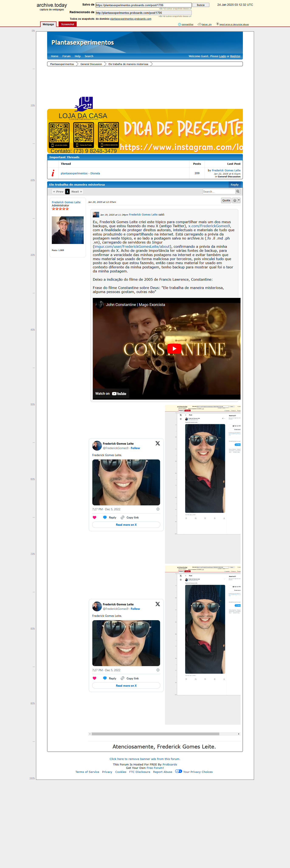Click Read more on X in second tweet
Screen dimensions: 290x868
[126, 685]
